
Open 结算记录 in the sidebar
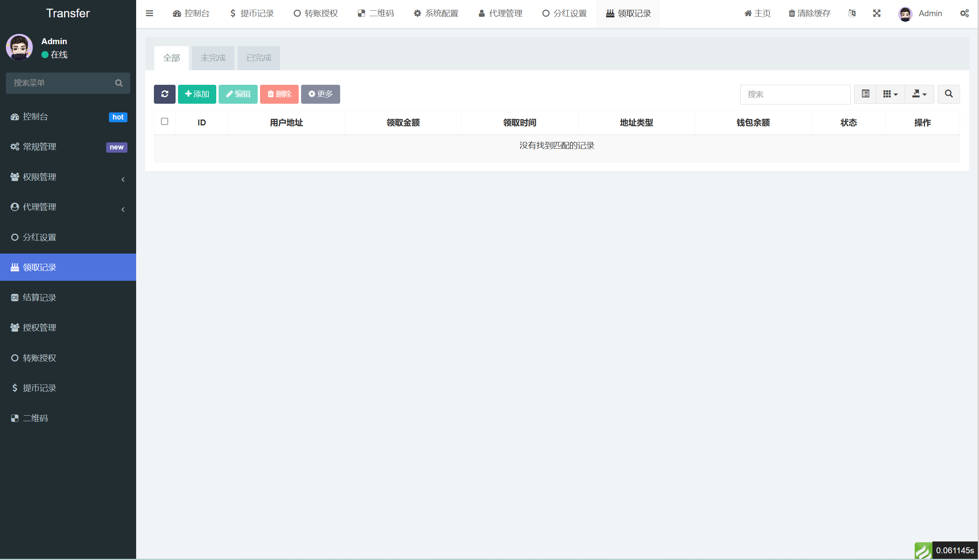pyautogui.click(x=68, y=298)
